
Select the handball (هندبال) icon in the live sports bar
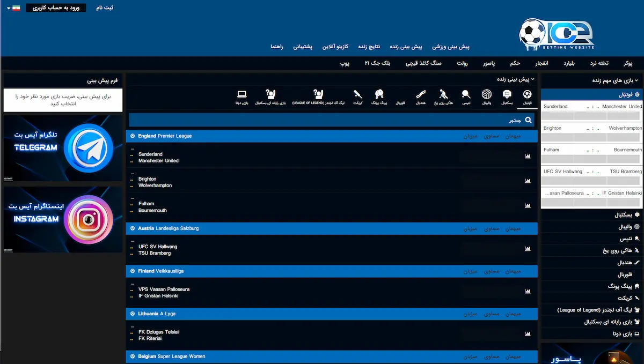tap(422, 94)
